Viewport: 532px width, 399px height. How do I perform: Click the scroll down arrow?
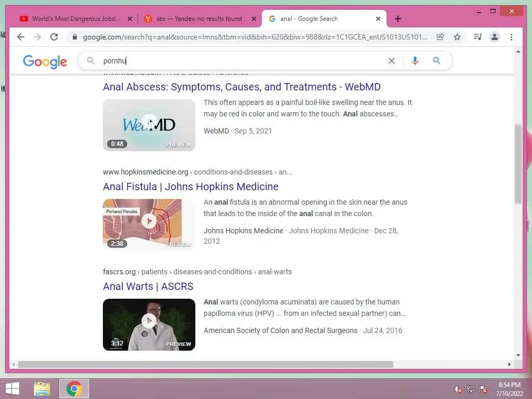point(518,355)
